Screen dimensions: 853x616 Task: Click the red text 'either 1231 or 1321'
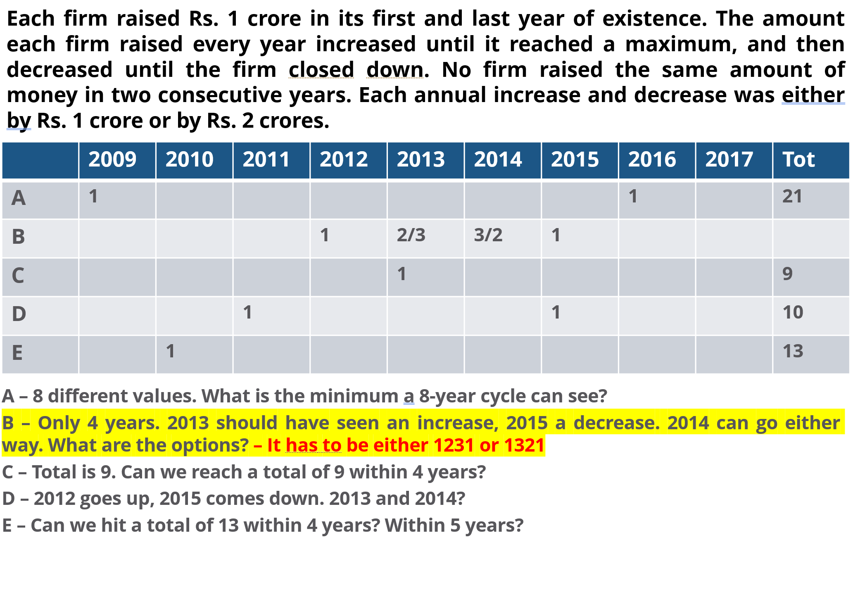tap(459, 445)
